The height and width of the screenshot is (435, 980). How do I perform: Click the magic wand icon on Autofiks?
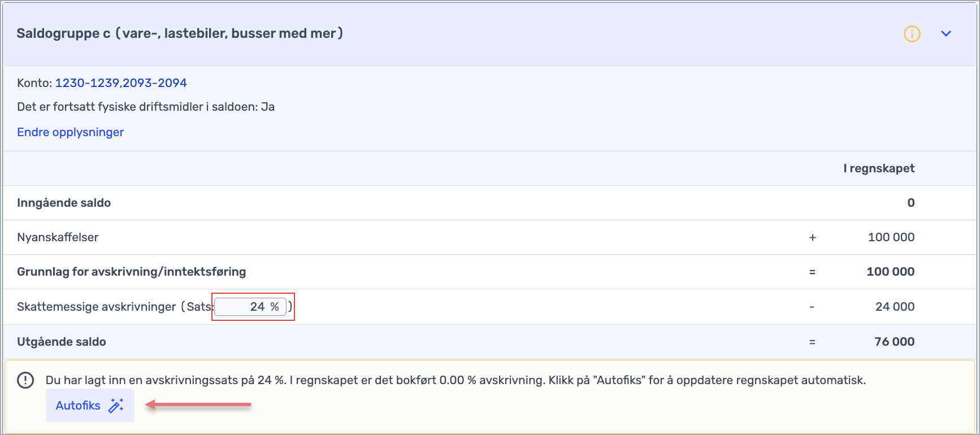click(x=116, y=406)
